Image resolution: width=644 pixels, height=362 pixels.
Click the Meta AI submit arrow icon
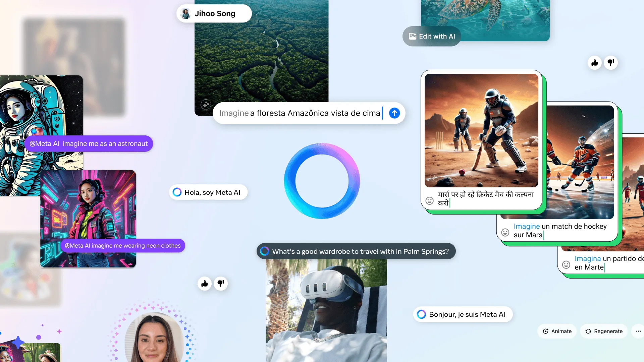[394, 113]
